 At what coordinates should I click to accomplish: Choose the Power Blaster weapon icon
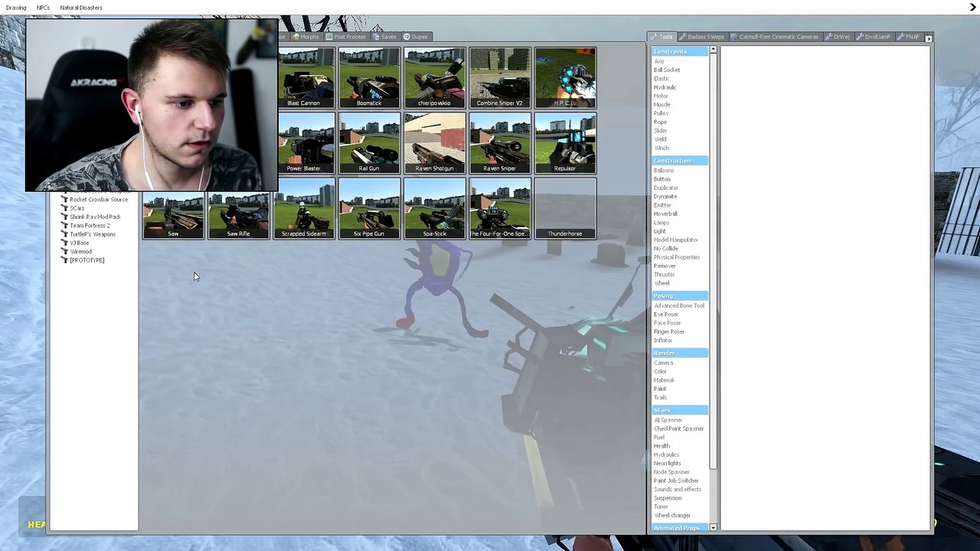pos(304,143)
